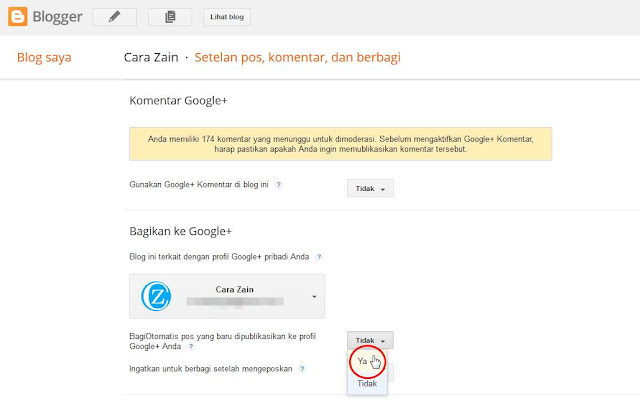This screenshot has height=402, width=640.
Task: Click the Lihat blog button
Action: coord(227,17)
